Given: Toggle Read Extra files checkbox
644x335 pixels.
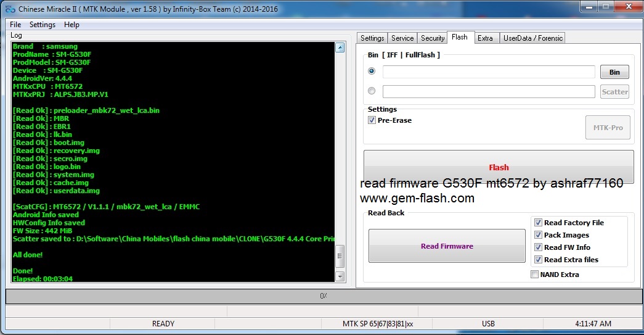Looking at the screenshot, I should tap(538, 260).
